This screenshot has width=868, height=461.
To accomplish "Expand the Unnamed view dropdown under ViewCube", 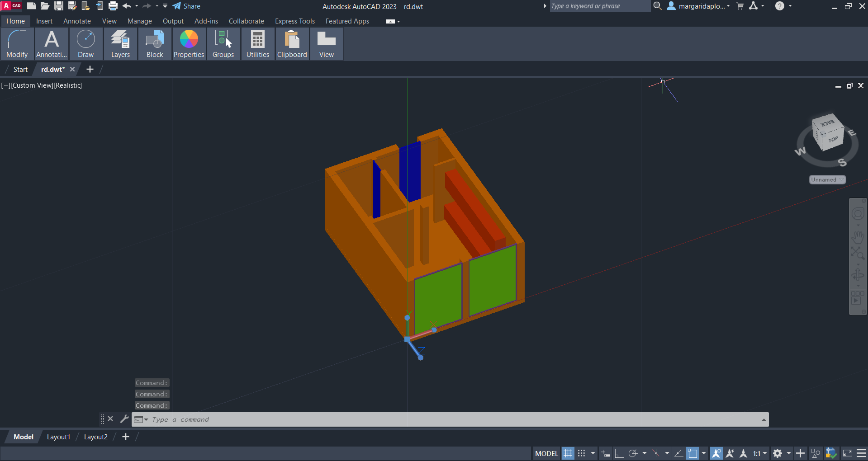I will [x=827, y=180].
